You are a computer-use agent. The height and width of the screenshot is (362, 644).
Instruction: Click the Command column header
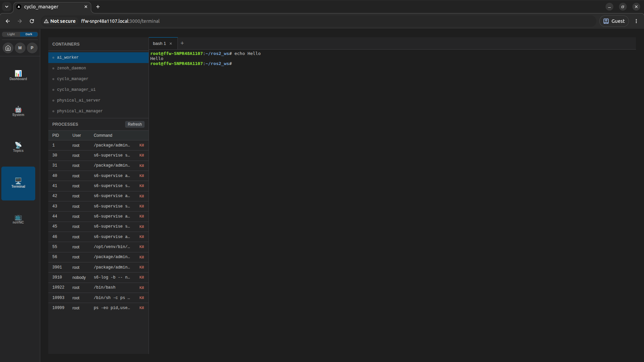pos(103,135)
